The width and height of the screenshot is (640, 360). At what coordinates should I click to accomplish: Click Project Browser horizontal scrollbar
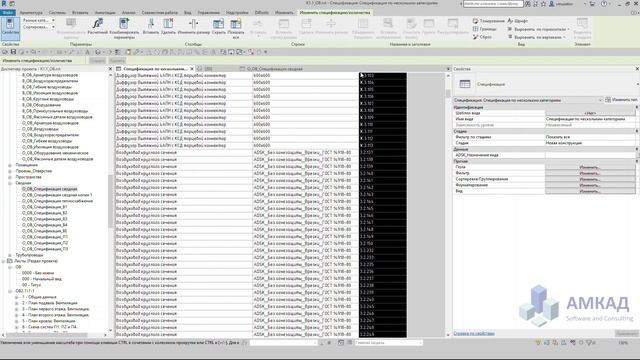pyautogui.click(x=46, y=335)
